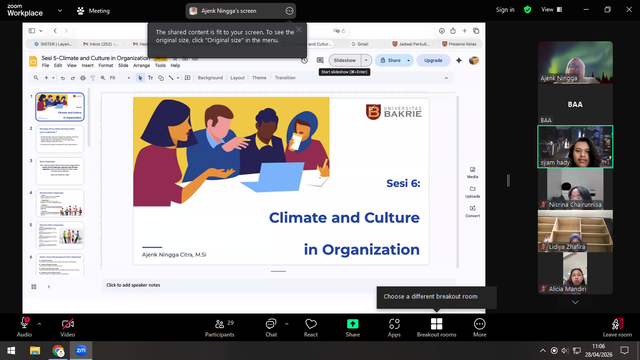Open Audio settings via microphone icon
Screen dimensions: 640x360
[x=24, y=323]
